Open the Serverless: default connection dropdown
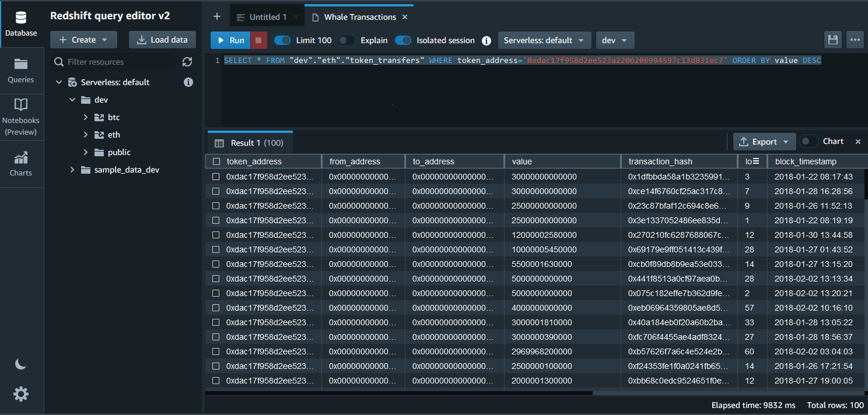Screen dimensions: 868x415 (544, 40)
